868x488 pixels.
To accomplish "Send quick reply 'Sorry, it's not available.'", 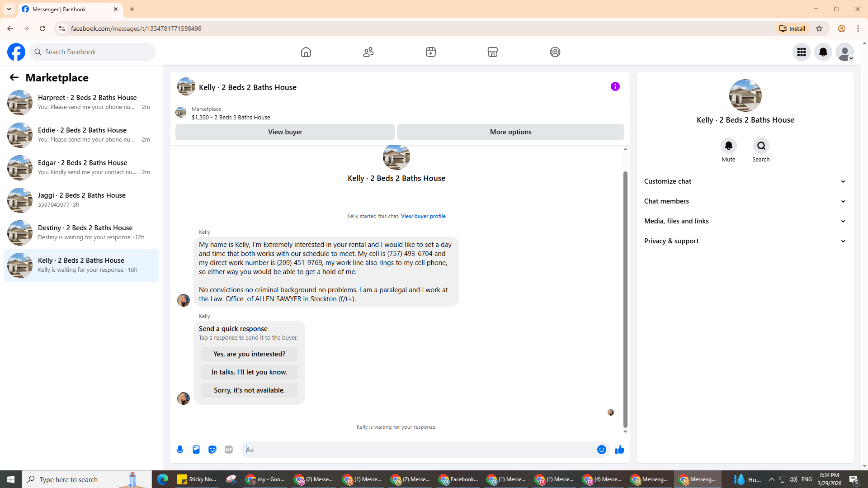I will pos(249,390).
